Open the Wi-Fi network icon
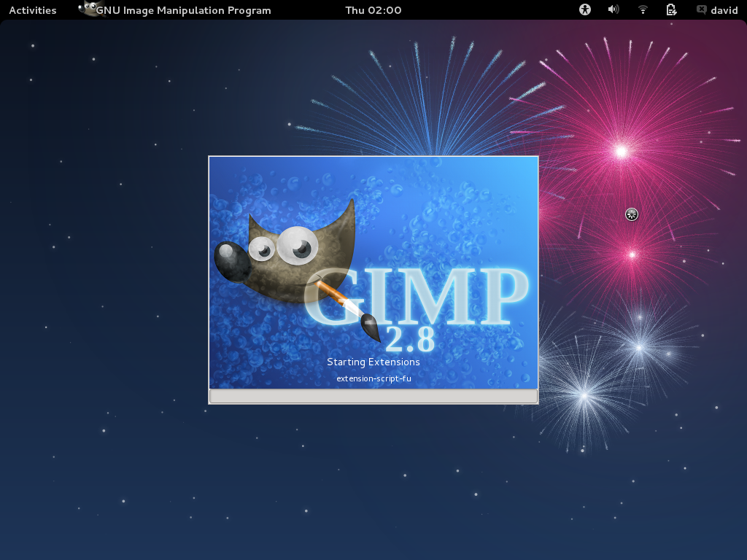 [x=643, y=9]
